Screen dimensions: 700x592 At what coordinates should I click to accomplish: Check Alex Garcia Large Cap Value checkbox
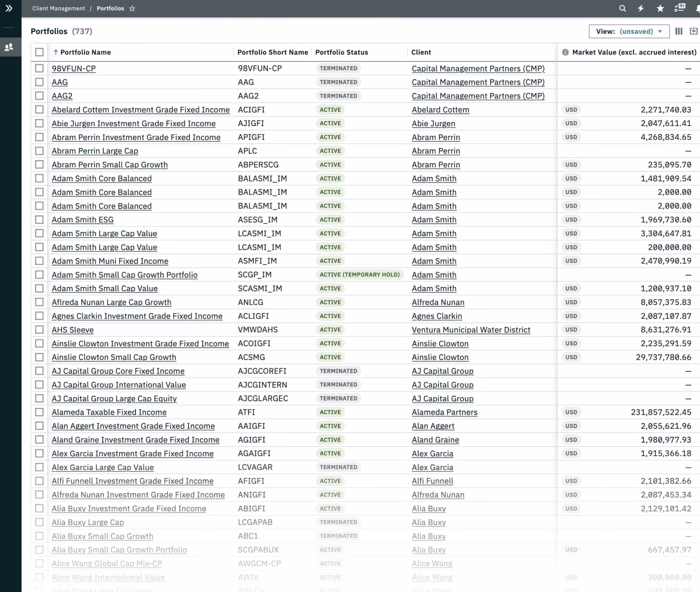click(39, 467)
